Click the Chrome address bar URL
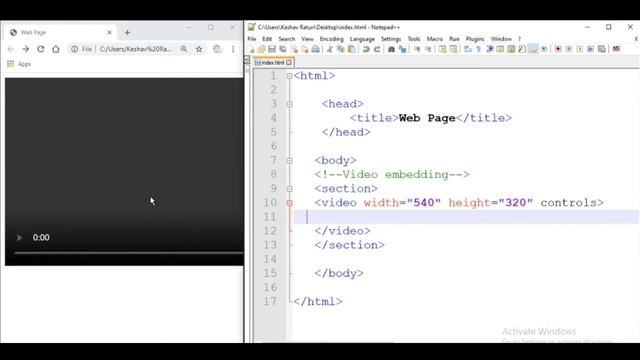The width and height of the screenshot is (640, 360). pyautogui.click(x=136, y=49)
